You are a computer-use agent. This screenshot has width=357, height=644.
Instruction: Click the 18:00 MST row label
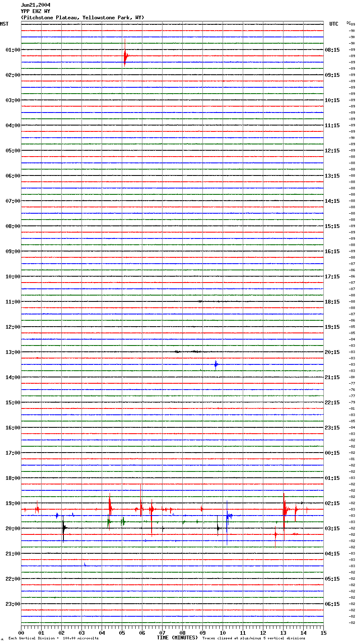(13, 478)
